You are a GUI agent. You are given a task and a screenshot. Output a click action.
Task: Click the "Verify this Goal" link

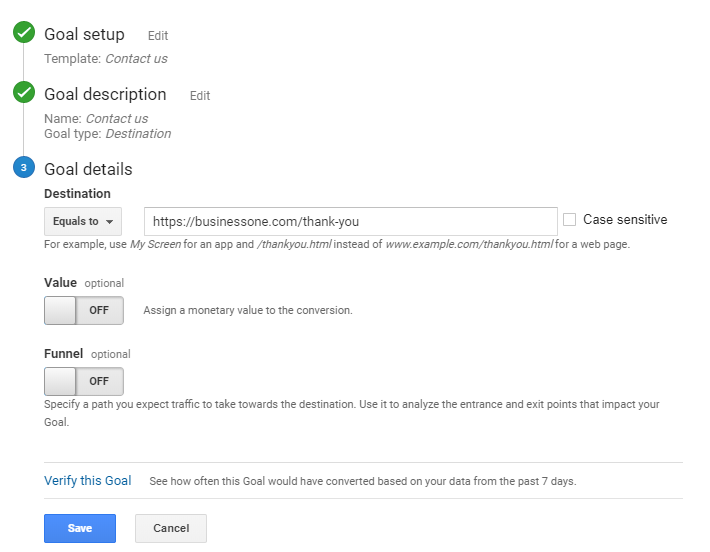pos(88,481)
